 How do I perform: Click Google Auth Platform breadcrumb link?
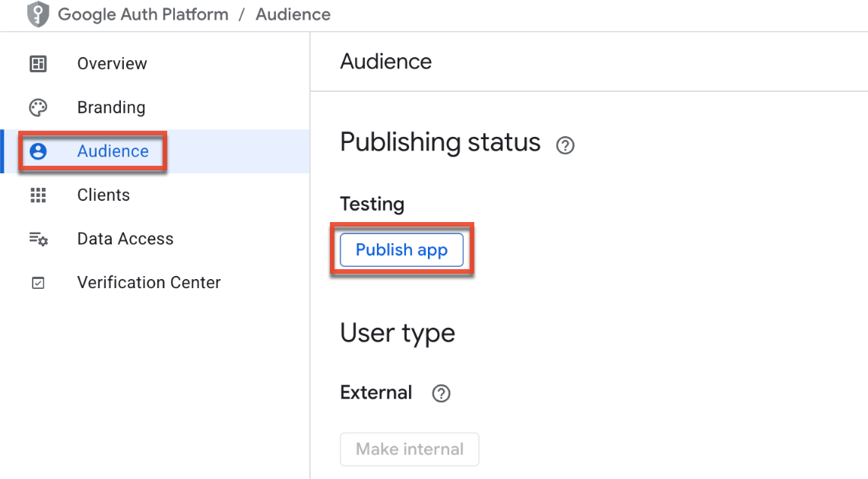point(143,14)
